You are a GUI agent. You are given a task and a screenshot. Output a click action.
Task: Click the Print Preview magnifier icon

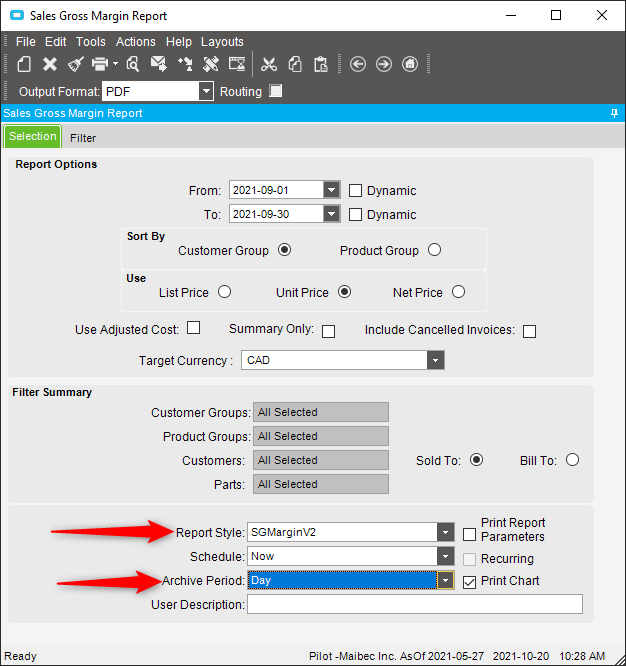tap(133, 64)
